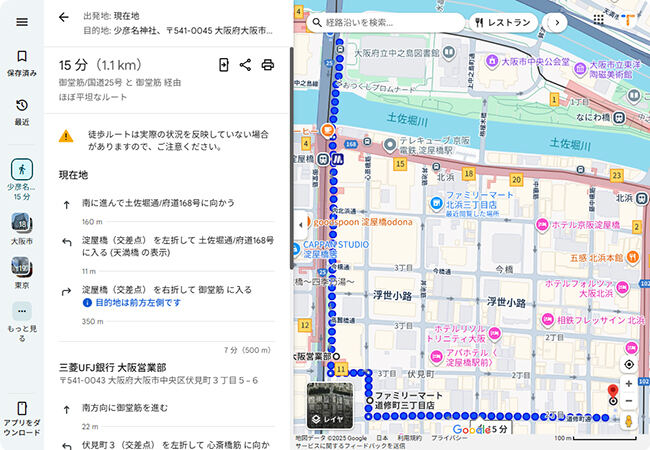Open 大阪府立中之島図書館 marker

point(449,52)
